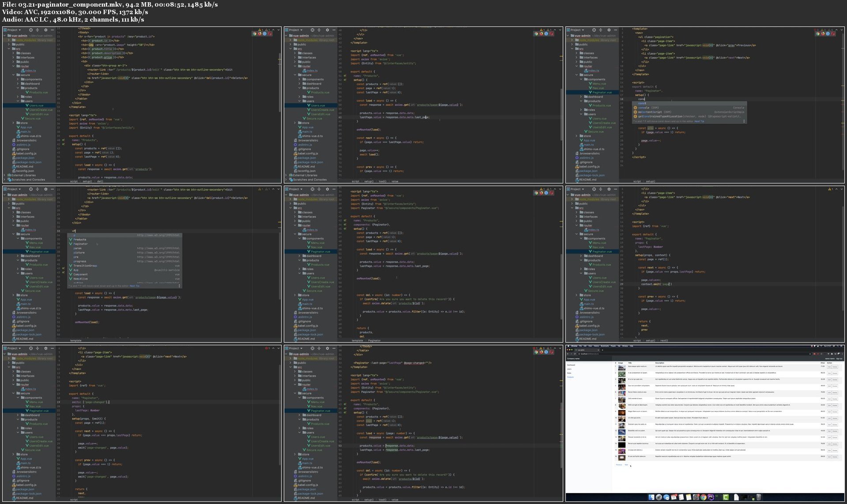Click the localhost address bar
The width and height of the screenshot is (847, 504).
pyautogui.click(x=694, y=354)
